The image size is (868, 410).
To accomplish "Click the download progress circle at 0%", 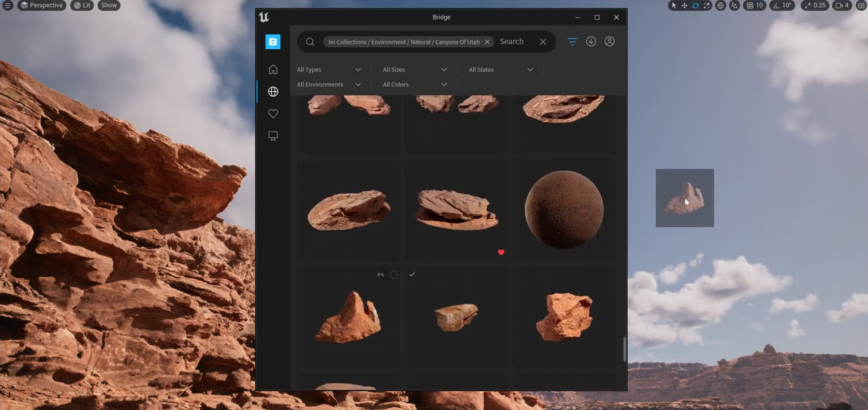I will [393, 275].
